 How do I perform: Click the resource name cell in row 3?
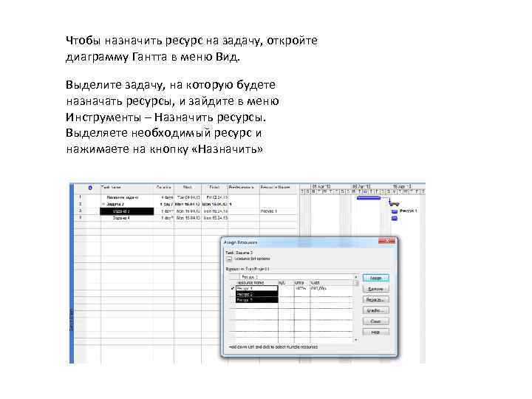[x=279, y=211]
